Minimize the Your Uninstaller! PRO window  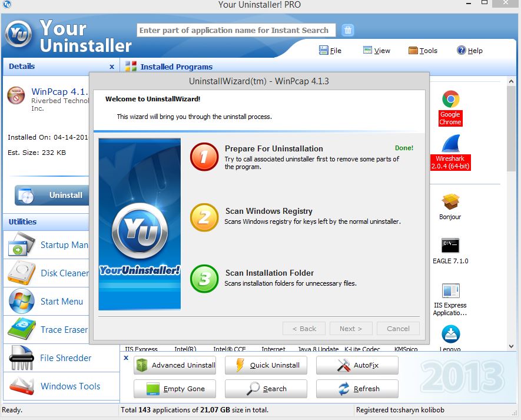(x=469, y=4)
